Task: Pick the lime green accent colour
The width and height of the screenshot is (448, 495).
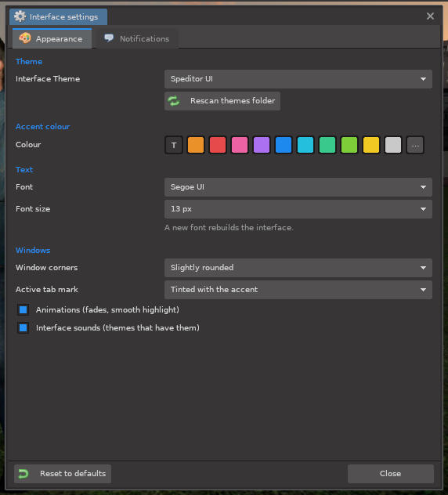Action: (349, 145)
